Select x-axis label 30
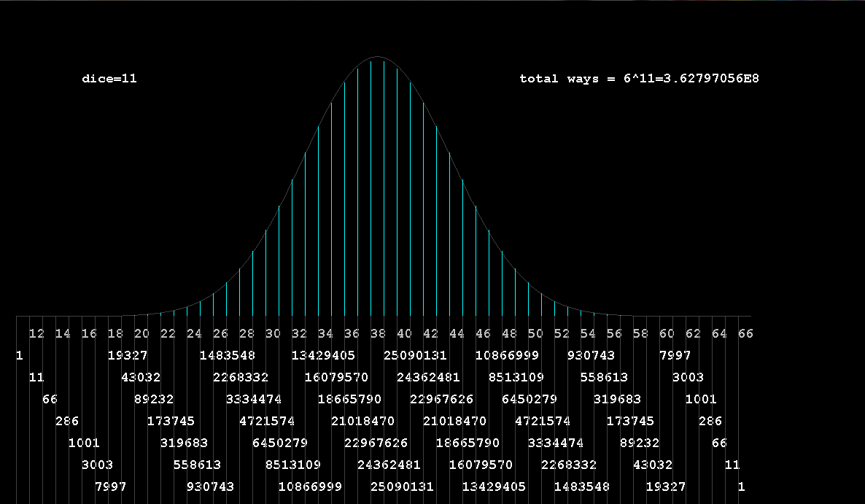The image size is (865, 504). pyautogui.click(x=273, y=334)
